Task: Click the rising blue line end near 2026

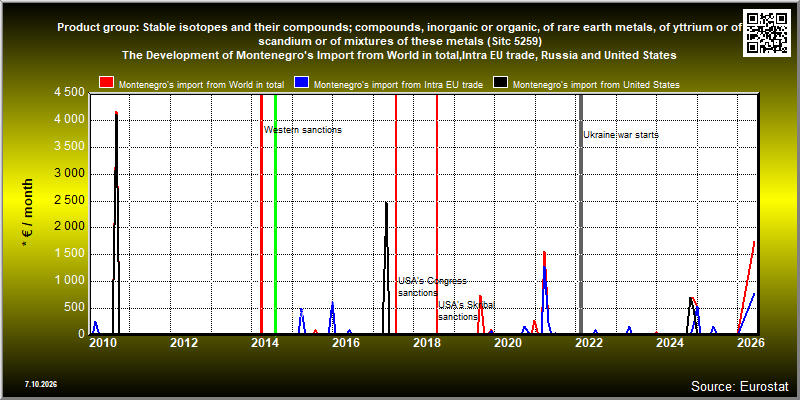Action: (x=754, y=294)
